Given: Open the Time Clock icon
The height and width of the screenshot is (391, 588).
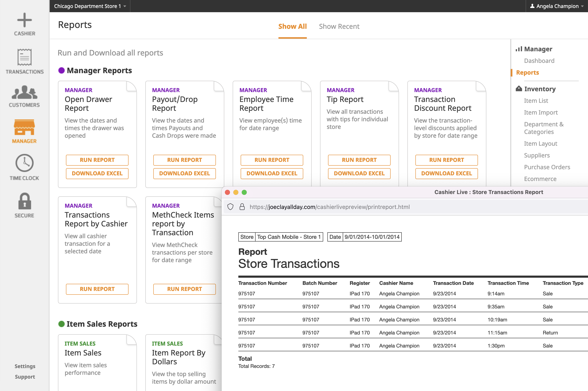Looking at the screenshot, I should (24, 163).
